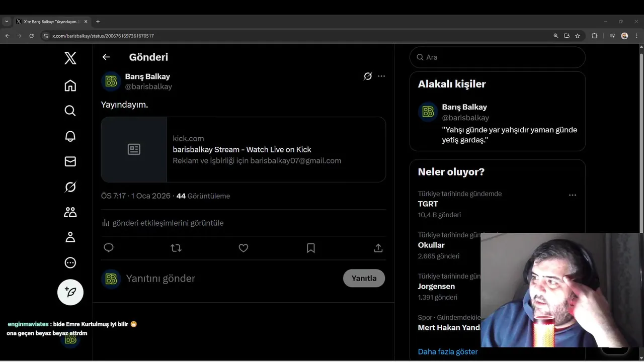Click the @barisbalkay handle under author name
Screen dimensions: 644x362
click(x=148, y=86)
